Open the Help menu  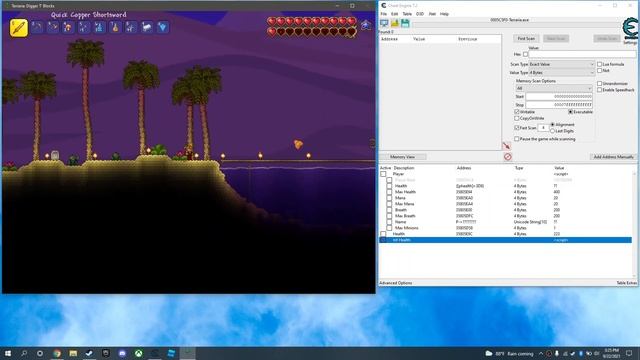click(444, 14)
